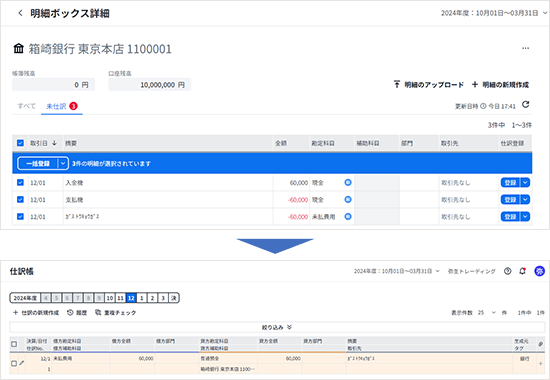
Task: Toggle the checkbox for 入金機 row
Action: click(x=20, y=182)
